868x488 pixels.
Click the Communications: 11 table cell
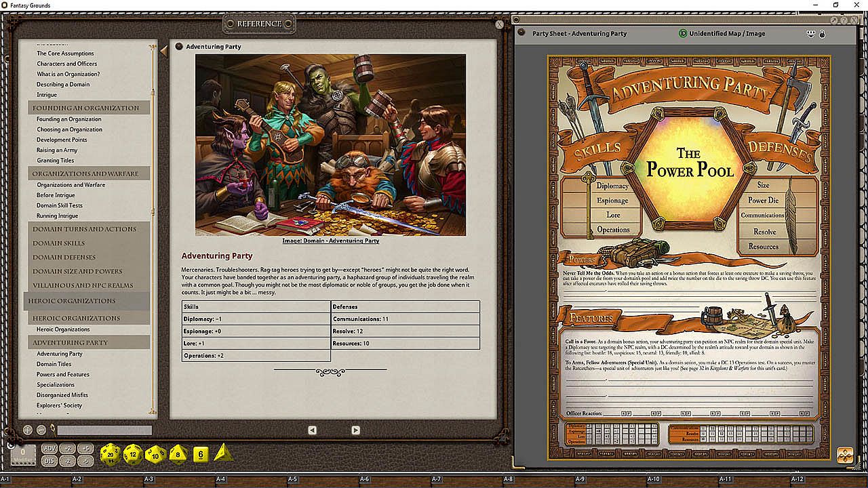tap(405, 319)
